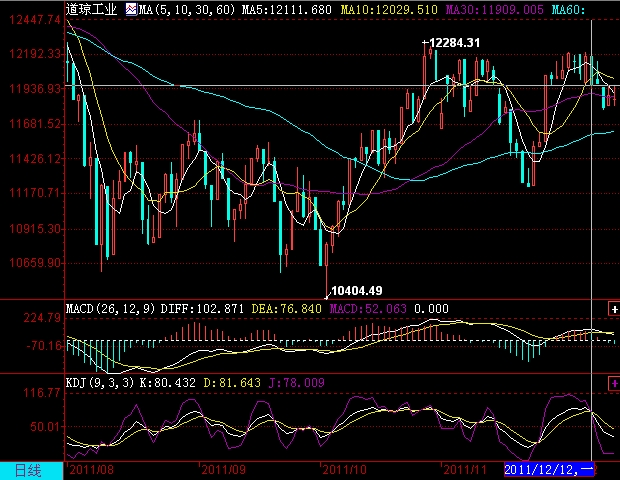
Task: Click the MA indicator chart icon
Action: click(131, 9)
